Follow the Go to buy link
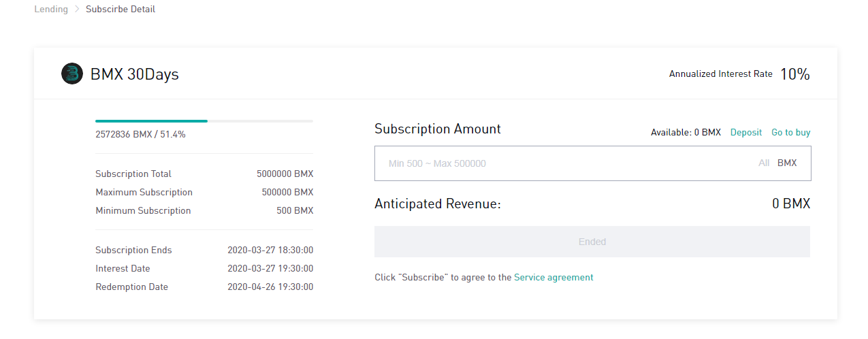 coord(790,133)
